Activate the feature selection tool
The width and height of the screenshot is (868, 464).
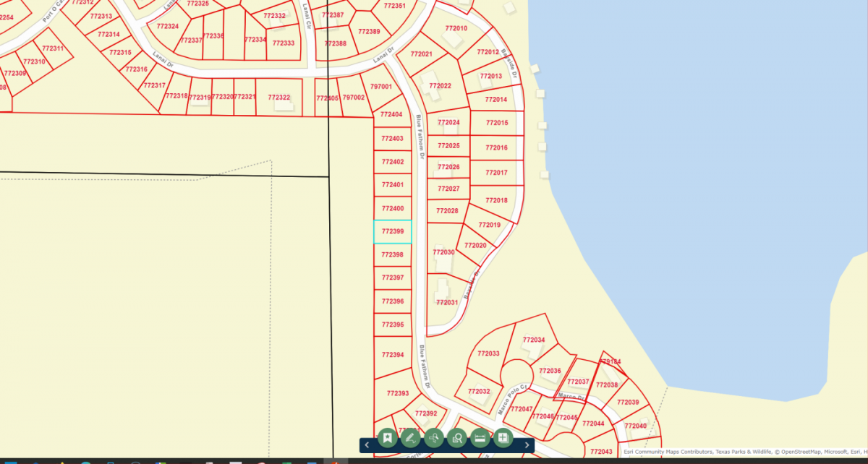pyautogui.click(x=433, y=437)
